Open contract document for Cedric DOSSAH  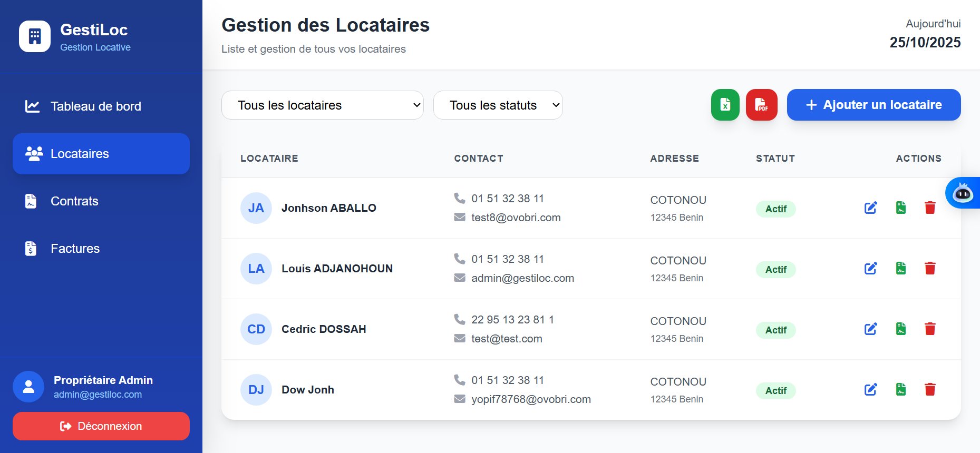click(x=901, y=329)
